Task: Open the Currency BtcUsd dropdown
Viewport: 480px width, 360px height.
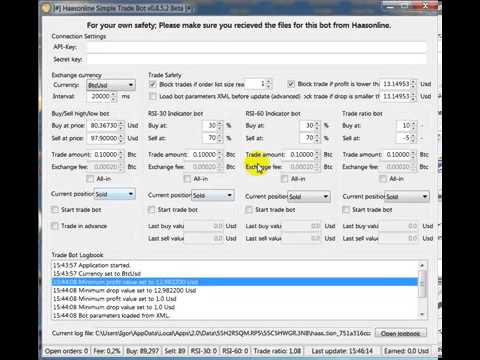Action: (111, 85)
